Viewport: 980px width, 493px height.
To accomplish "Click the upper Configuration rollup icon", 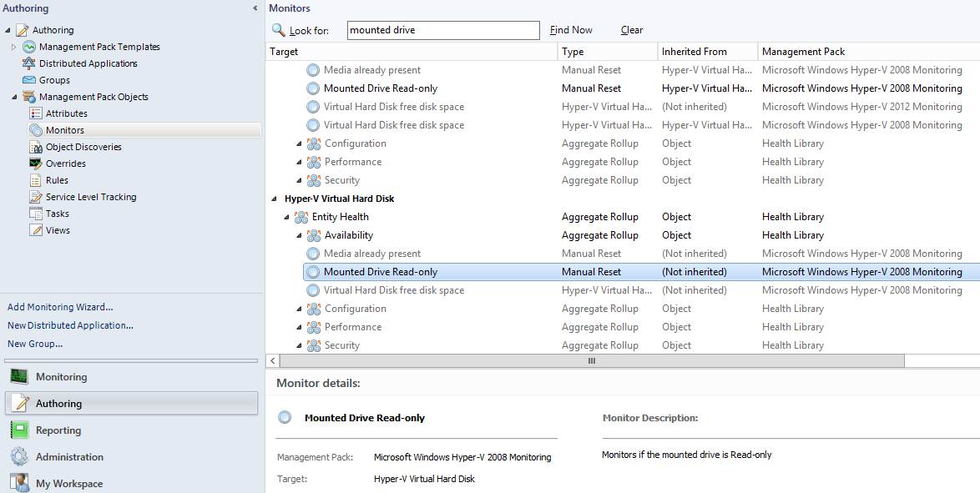I will (x=313, y=143).
